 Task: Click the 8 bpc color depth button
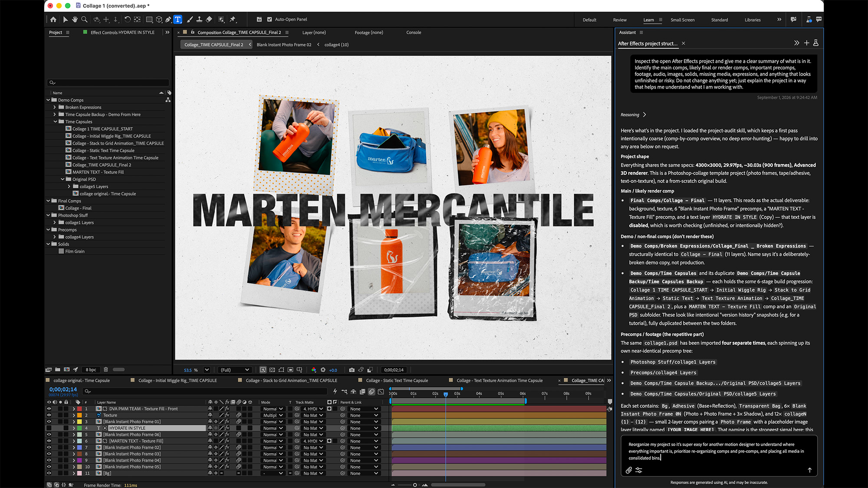pyautogui.click(x=91, y=370)
